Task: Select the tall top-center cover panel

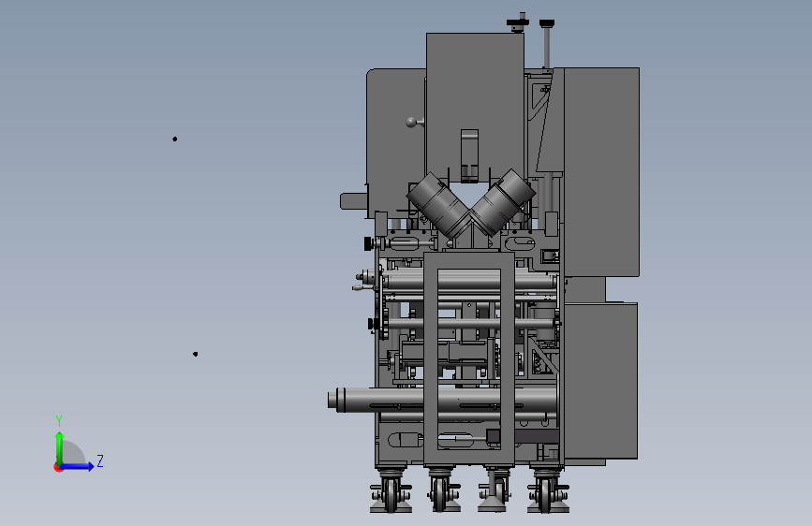Action: (x=475, y=106)
